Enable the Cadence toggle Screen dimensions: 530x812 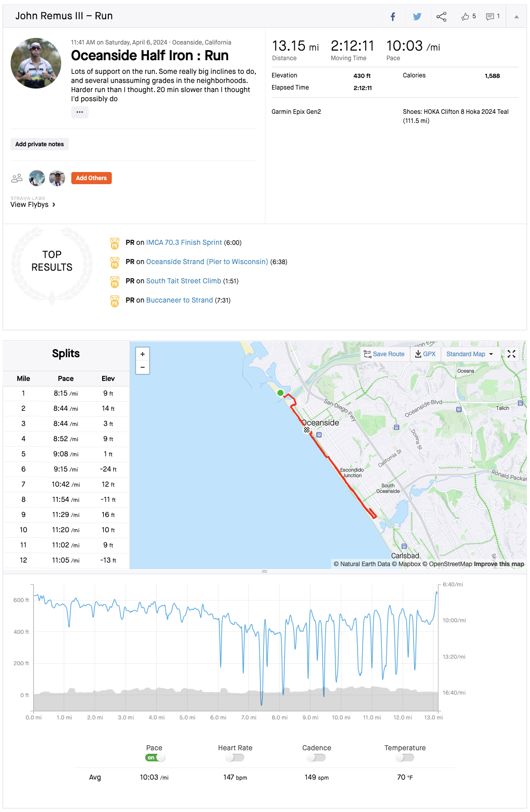[316, 757]
